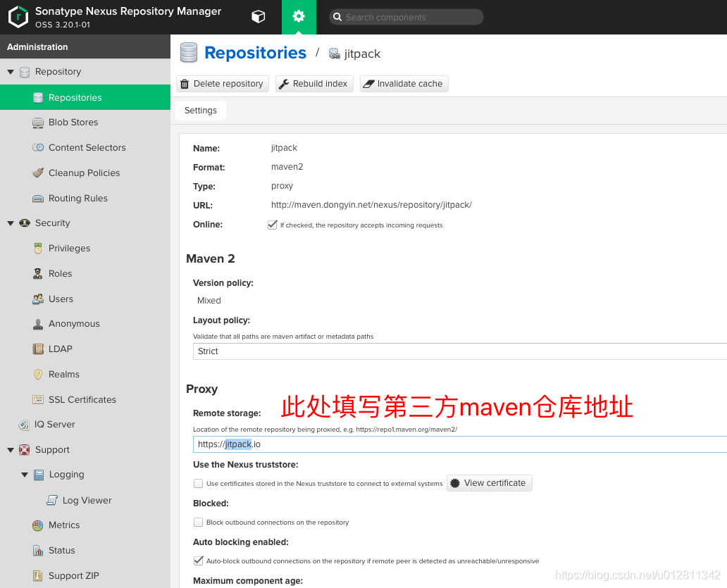Viewport: 727px width, 588px height.
Task: Click the Status chart icon
Action: (x=38, y=551)
